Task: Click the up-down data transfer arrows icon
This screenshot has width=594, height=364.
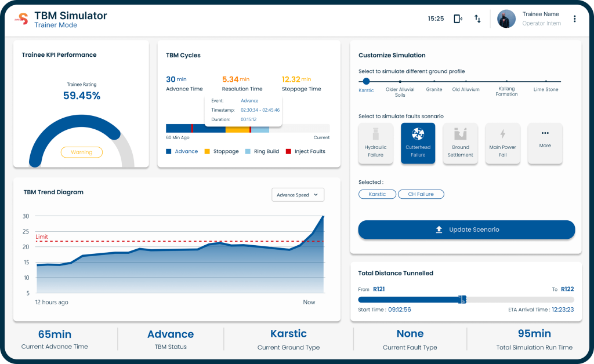Action: 477,19
